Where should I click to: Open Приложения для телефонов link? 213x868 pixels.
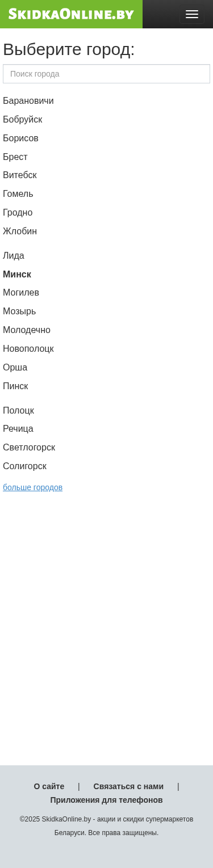point(106,800)
